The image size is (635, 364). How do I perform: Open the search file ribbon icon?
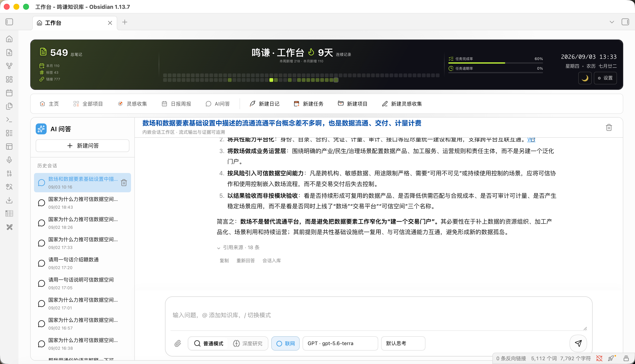(9, 52)
